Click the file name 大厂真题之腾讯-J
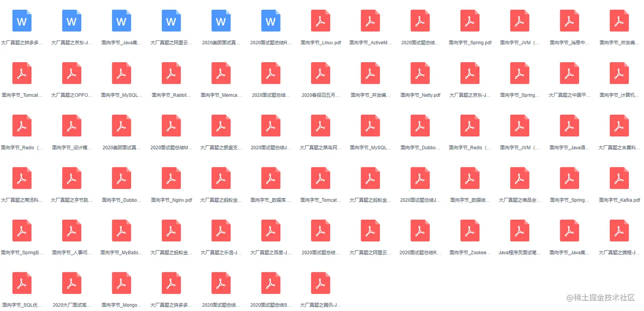 tap(321, 305)
